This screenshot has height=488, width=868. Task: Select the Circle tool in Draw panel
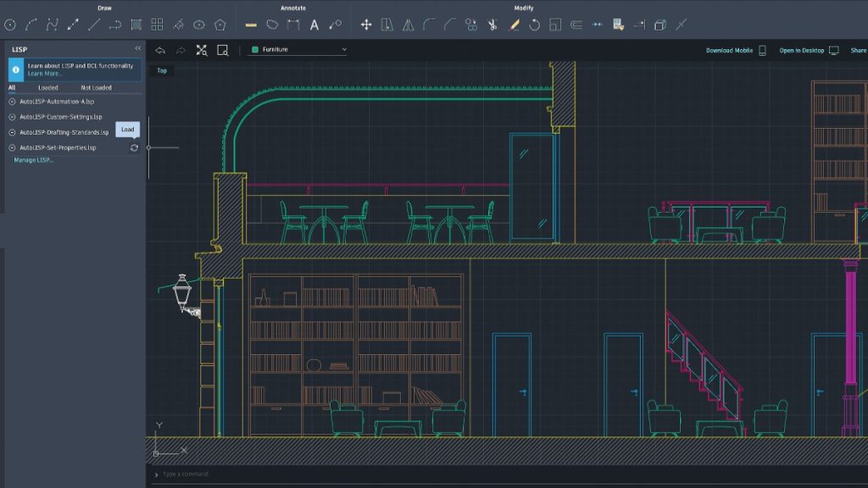(x=9, y=24)
